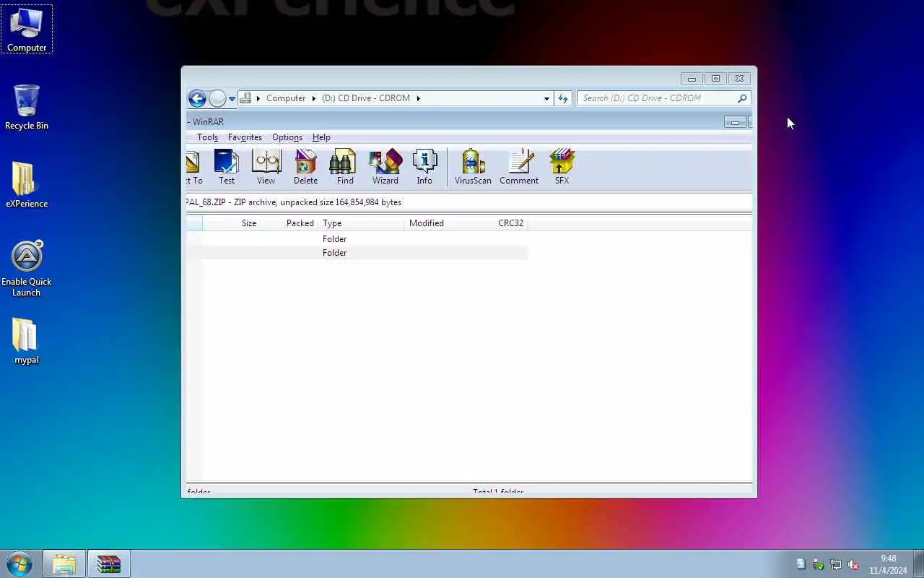Go back with the Explorer back arrow
This screenshot has width=924, height=578.
coord(197,98)
